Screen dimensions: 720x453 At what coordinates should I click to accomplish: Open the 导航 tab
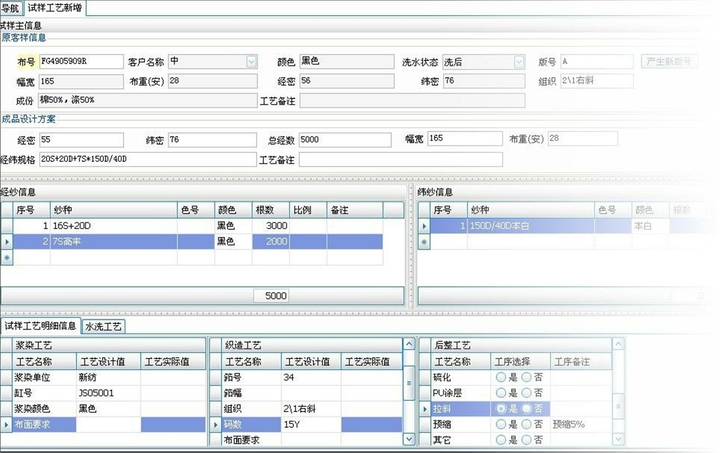pos(10,7)
